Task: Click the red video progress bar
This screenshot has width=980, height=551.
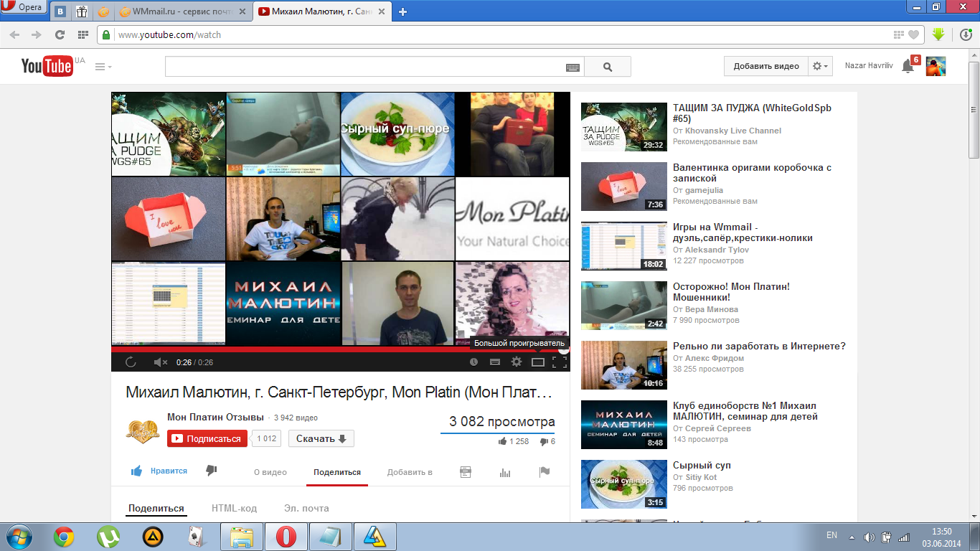Action: coord(341,350)
